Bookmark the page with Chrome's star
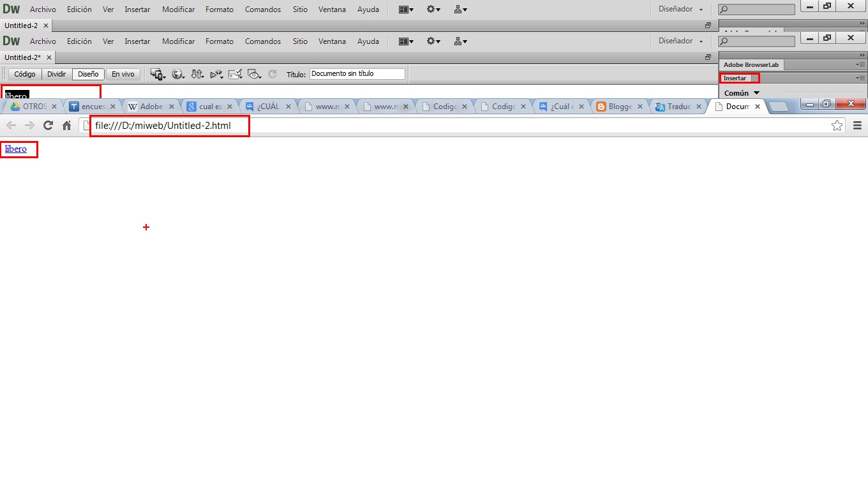The width and height of the screenshot is (868, 490). tap(837, 125)
